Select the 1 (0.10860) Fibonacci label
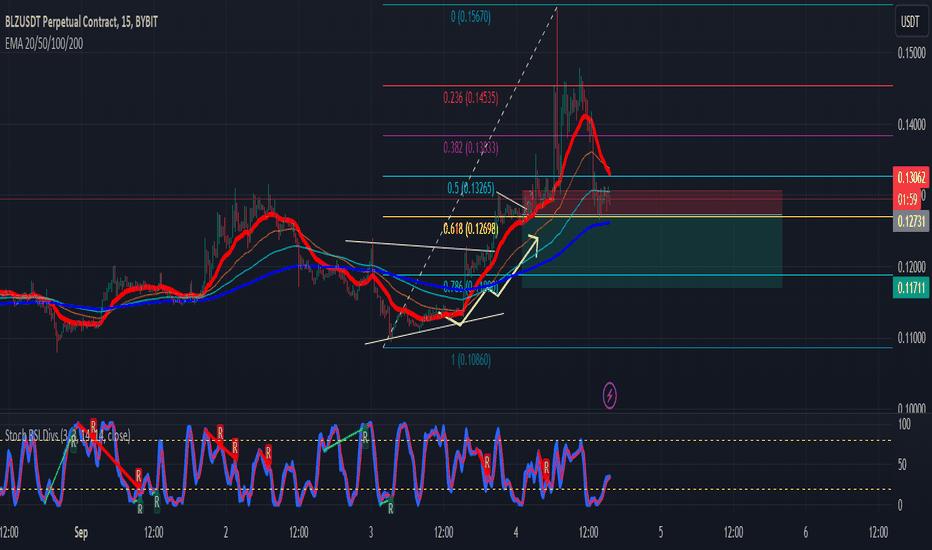This screenshot has width=932, height=550. pos(470,360)
